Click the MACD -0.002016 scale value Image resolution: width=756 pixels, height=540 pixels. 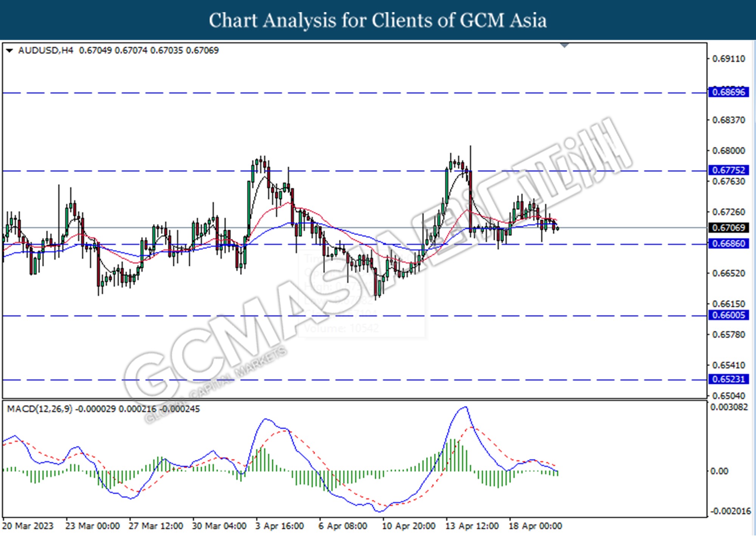pyautogui.click(x=730, y=511)
